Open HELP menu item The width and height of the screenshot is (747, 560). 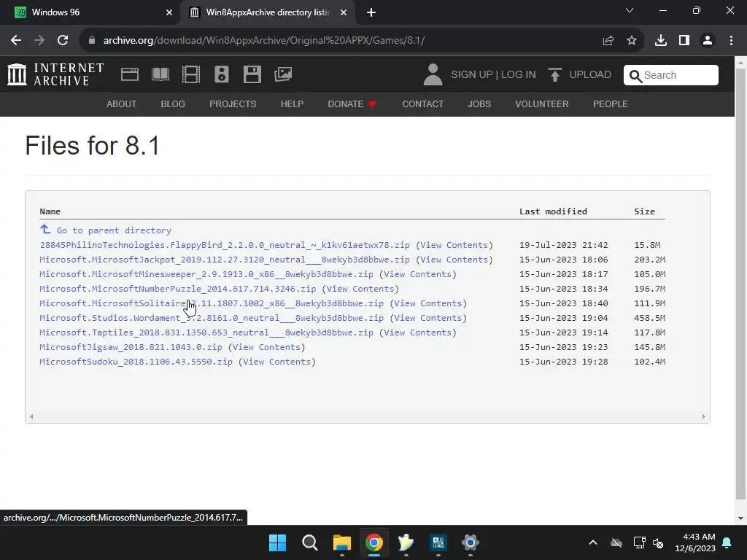(292, 104)
